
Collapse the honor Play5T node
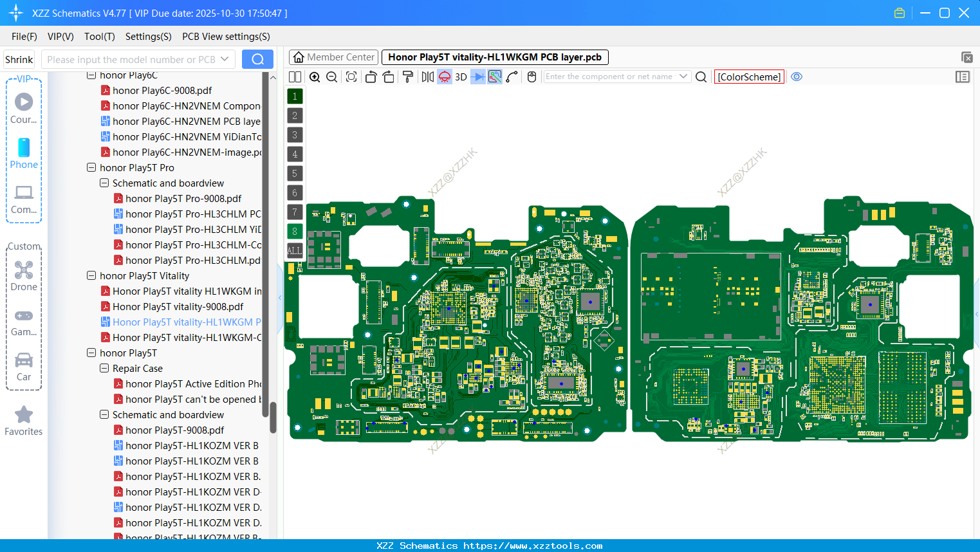91,353
